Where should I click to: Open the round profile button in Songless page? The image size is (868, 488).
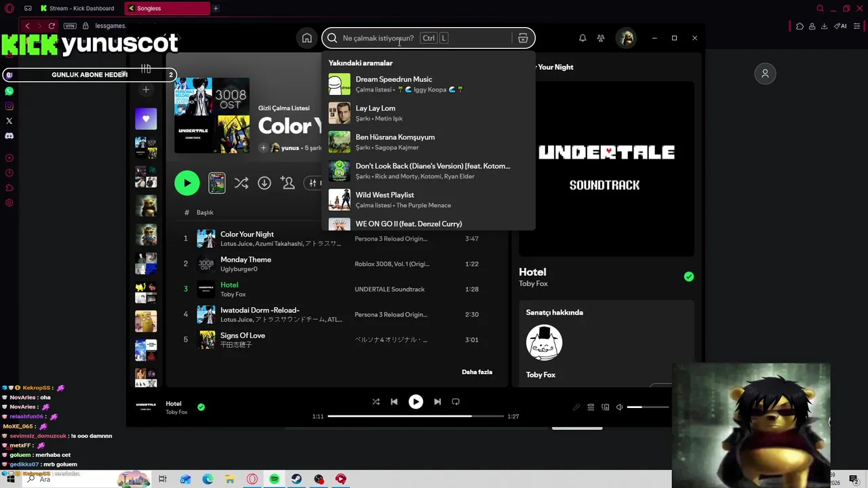point(765,73)
